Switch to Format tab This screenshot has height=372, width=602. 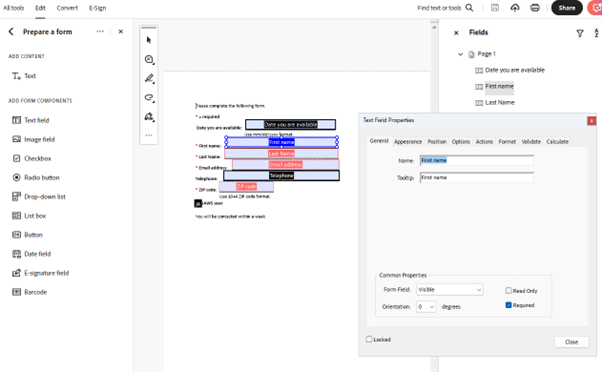click(x=507, y=142)
